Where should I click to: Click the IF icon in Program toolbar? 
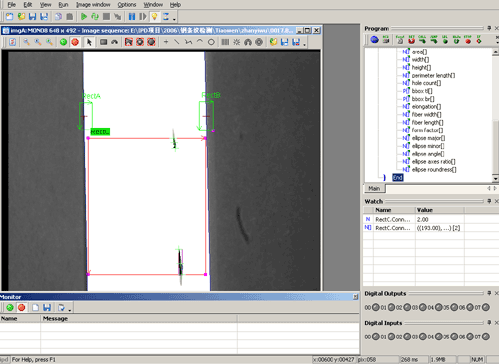coord(479,40)
